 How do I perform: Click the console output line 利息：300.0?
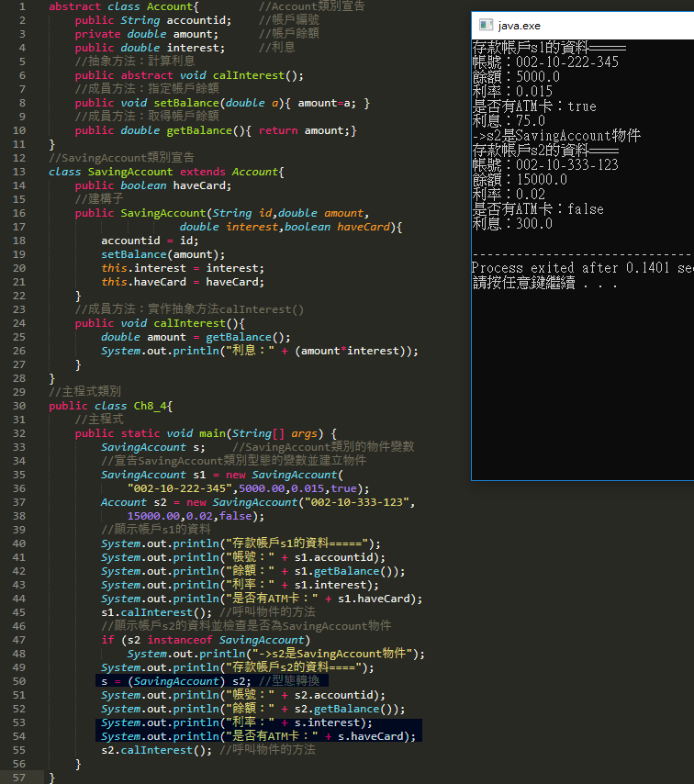click(x=512, y=224)
